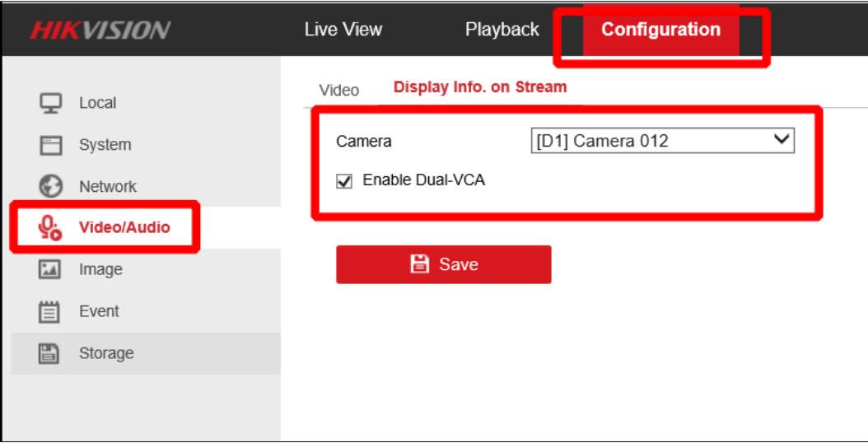This screenshot has height=443, width=868.
Task: Click the floppy disk icon on Save
Action: tap(420, 264)
